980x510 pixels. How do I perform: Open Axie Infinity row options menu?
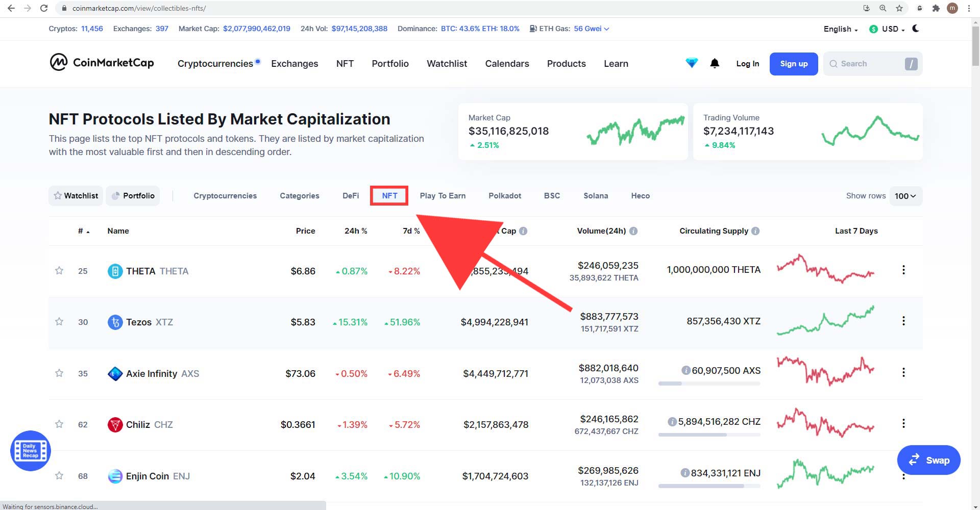(903, 372)
